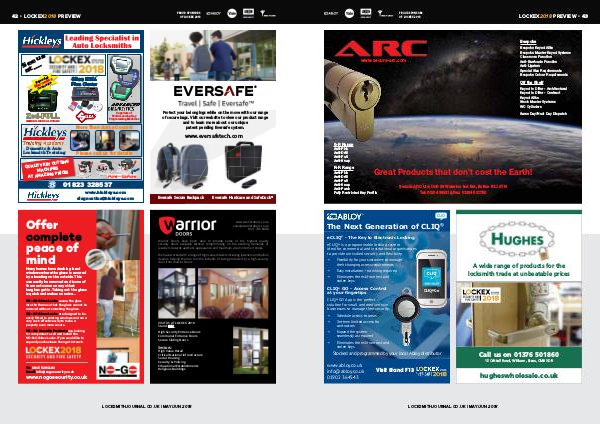Click the brass cylinder lock in ARC ad
This screenshot has height=424, width=600.
353,101
